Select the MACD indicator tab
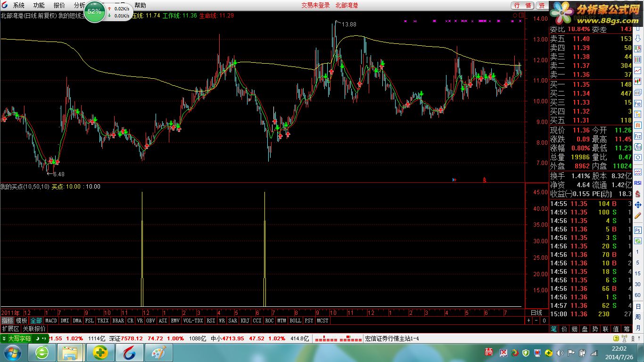The image size is (644, 362). click(51, 321)
